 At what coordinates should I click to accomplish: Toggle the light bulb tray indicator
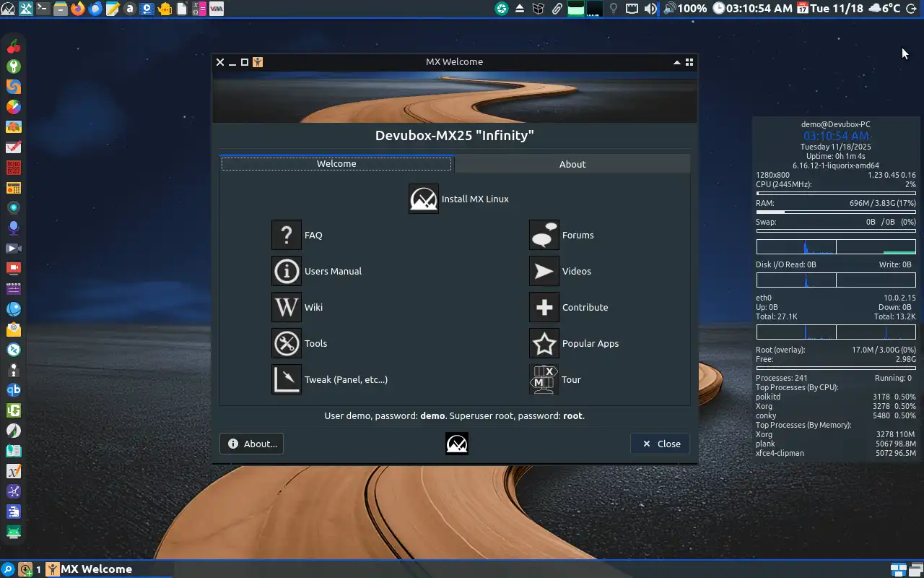(x=613, y=8)
